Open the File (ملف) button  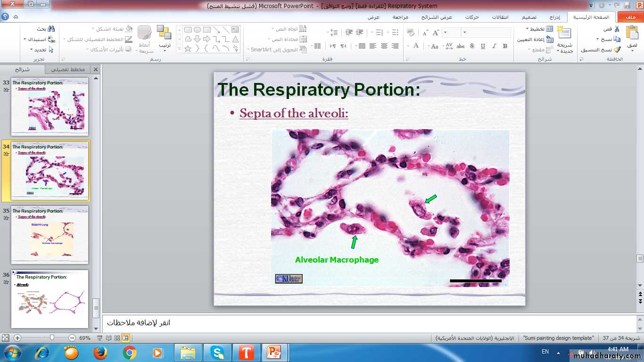[x=630, y=17]
